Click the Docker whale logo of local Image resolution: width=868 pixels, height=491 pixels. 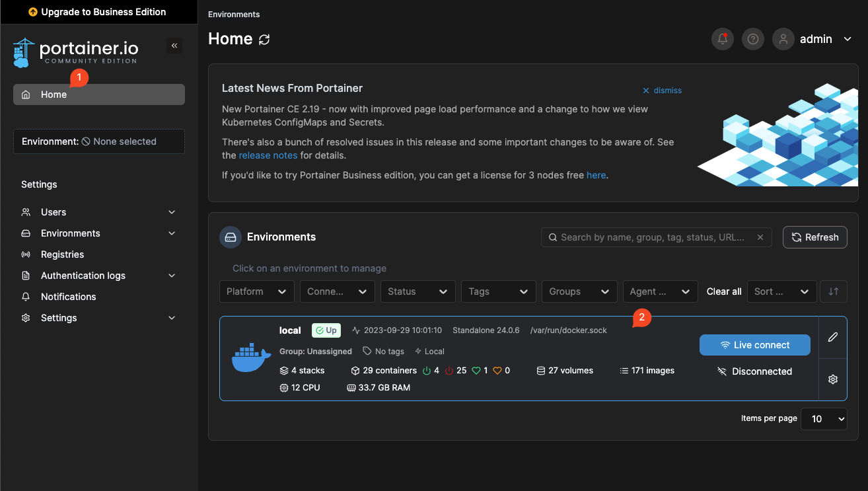251,358
